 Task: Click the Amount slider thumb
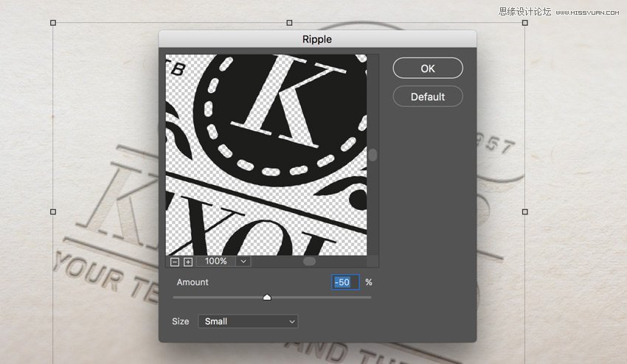click(267, 297)
